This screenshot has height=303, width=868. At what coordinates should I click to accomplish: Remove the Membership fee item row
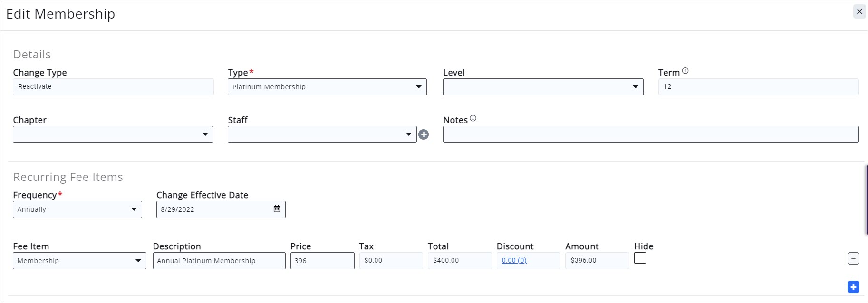[853, 258]
